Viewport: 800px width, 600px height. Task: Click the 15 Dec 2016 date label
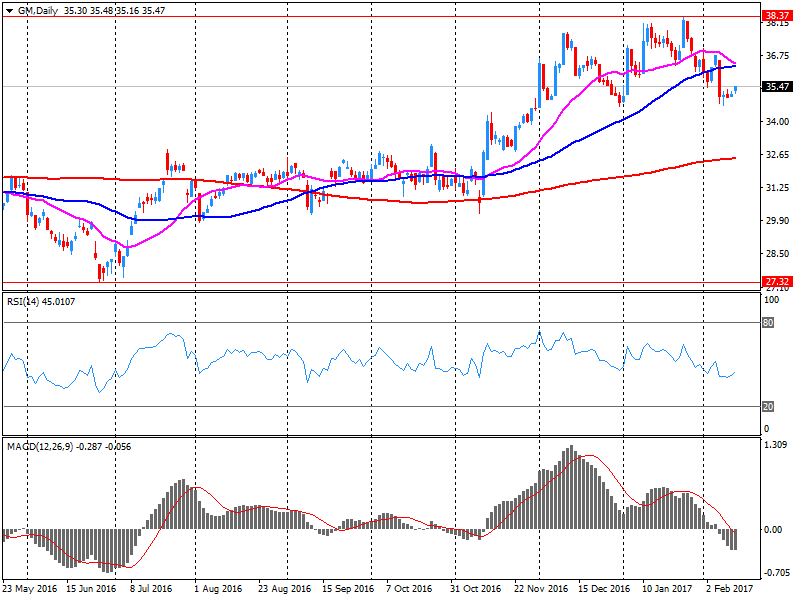[x=606, y=589]
